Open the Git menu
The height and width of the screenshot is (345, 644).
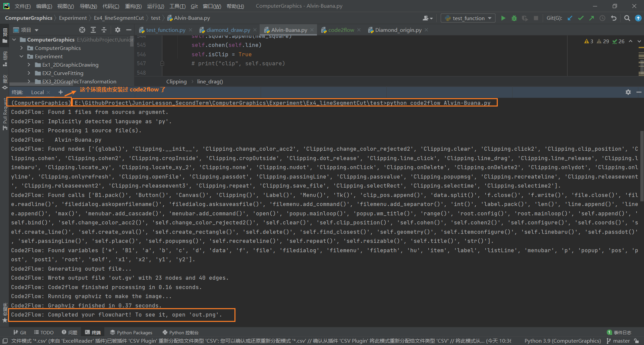point(194,6)
